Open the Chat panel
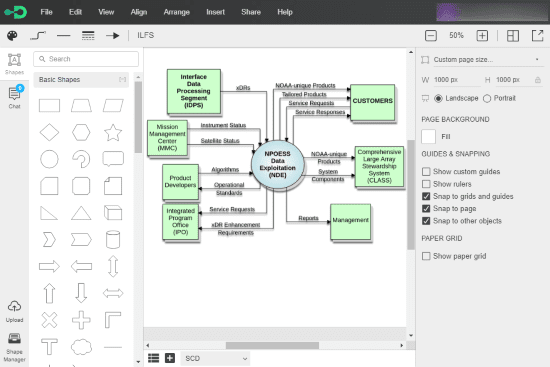Image resolution: width=550 pixels, height=367 pixels. coord(14,97)
